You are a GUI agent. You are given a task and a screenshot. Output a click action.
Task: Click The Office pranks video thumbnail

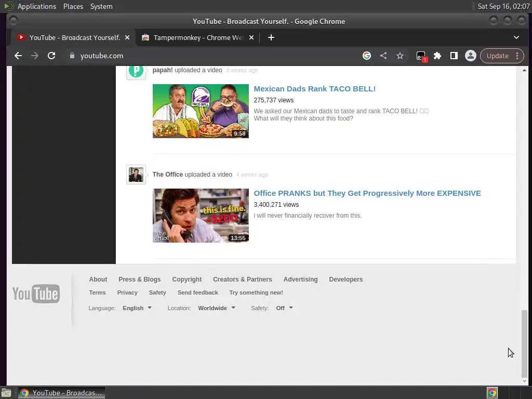pos(201,216)
